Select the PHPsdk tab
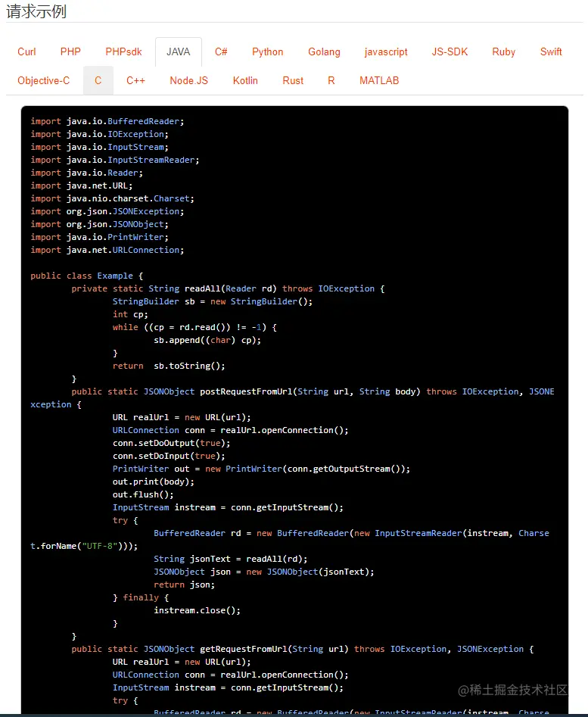 [123, 51]
